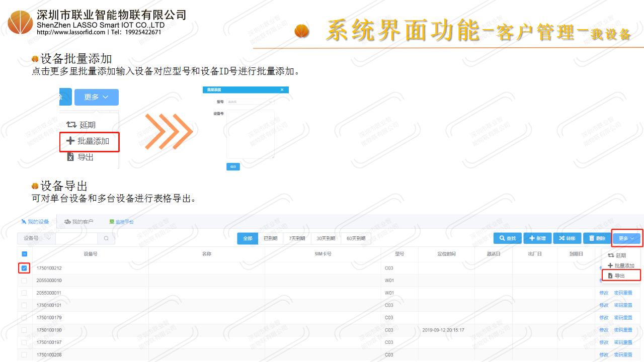The height and width of the screenshot is (362, 644).
Task: Click the 新增 add device button
Action: coord(537,238)
